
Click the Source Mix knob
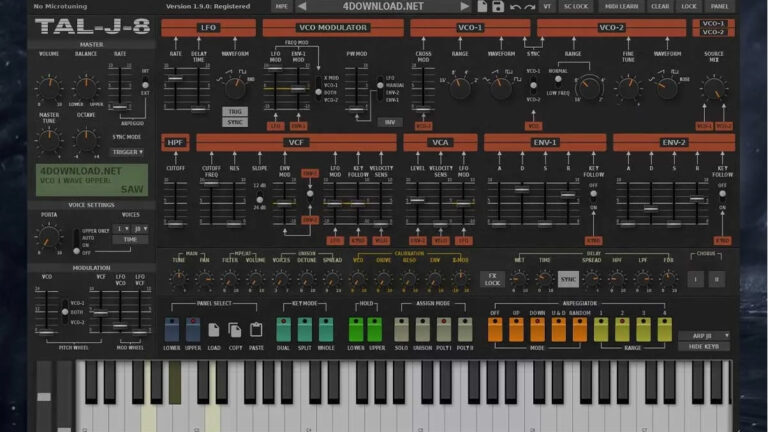coord(714,89)
